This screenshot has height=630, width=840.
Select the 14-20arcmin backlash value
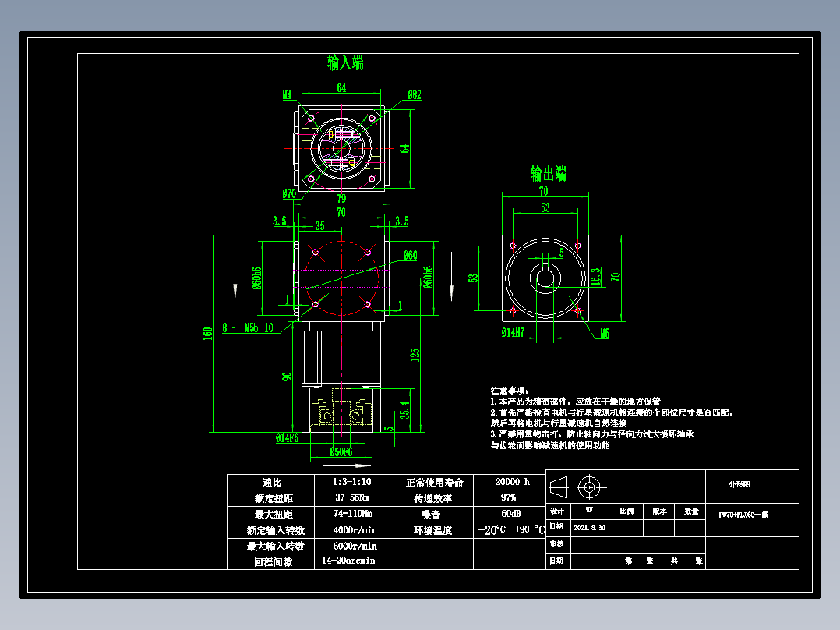point(348,561)
